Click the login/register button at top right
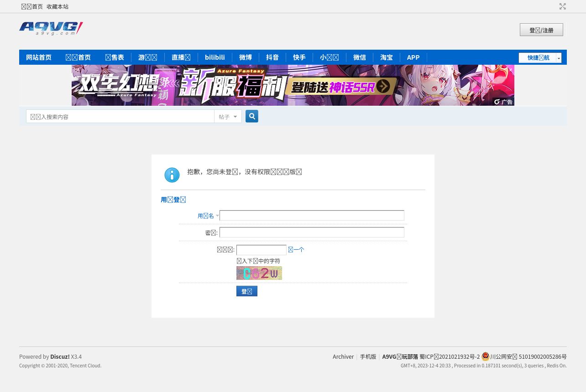586x392 pixels. [x=541, y=30]
